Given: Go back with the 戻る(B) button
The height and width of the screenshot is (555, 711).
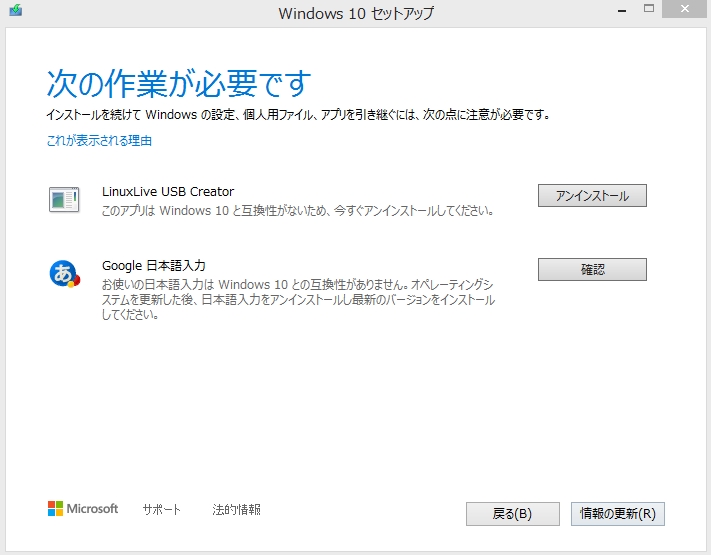Looking at the screenshot, I should (x=512, y=514).
